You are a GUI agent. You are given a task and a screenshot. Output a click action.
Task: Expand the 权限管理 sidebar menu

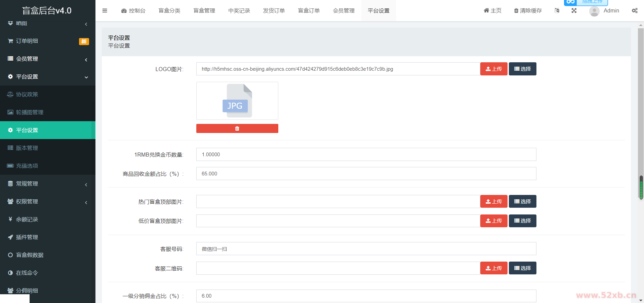point(47,202)
